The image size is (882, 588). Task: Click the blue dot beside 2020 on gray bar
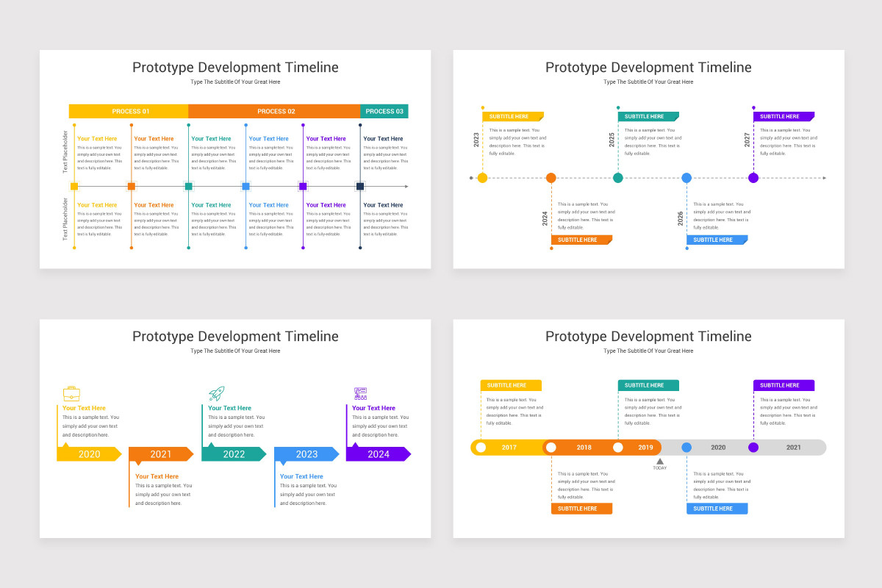(686, 447)
